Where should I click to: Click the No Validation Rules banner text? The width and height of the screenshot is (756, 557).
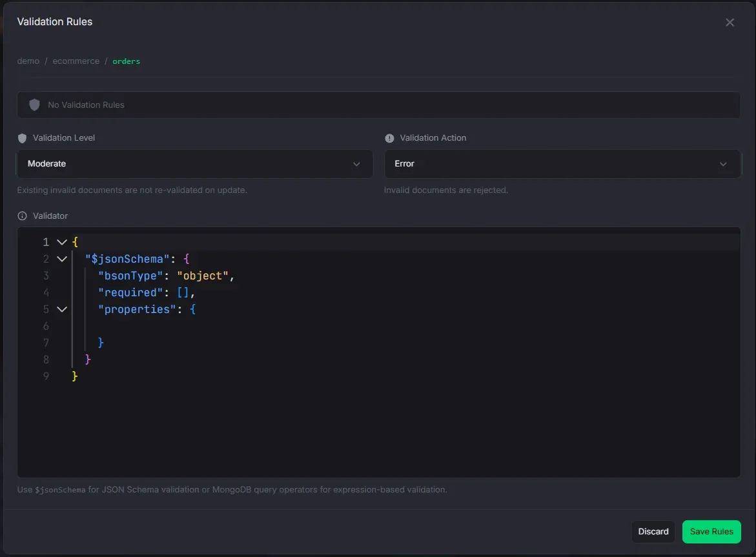[x=86, y=105]
